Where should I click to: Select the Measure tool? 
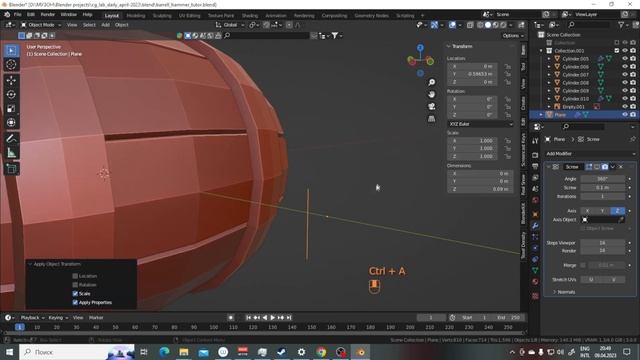coord(11,153)
